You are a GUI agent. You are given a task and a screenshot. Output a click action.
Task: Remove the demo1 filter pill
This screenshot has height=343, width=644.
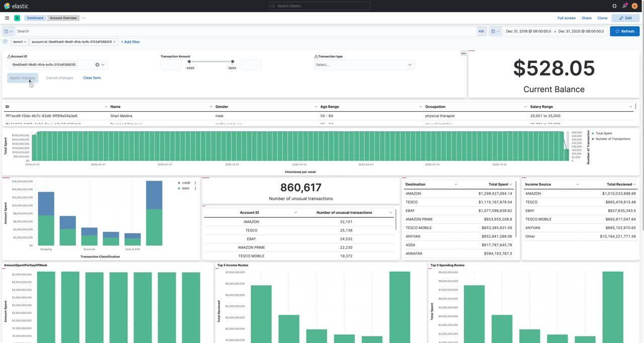coord(25,42)
